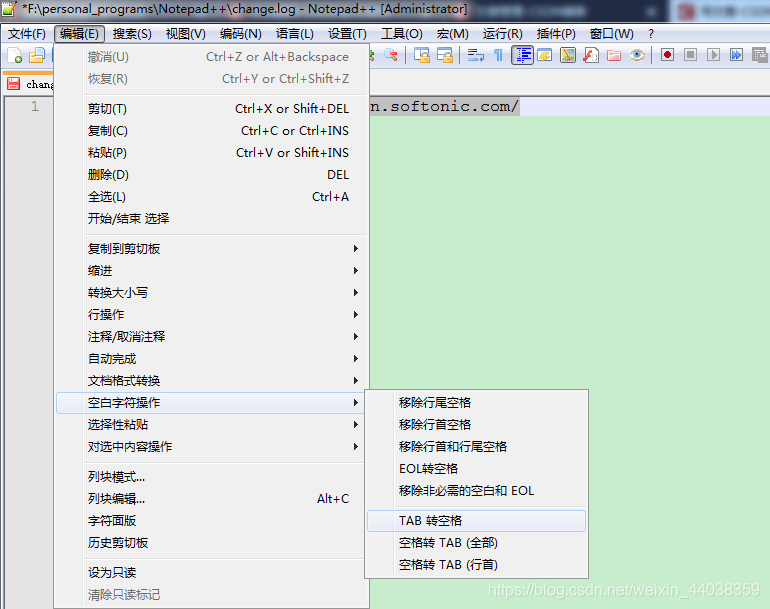The width and height of the screenshot is (770, 609).
Task: Open the 搜索(S) menu
Action: click(x=132, y=34)
